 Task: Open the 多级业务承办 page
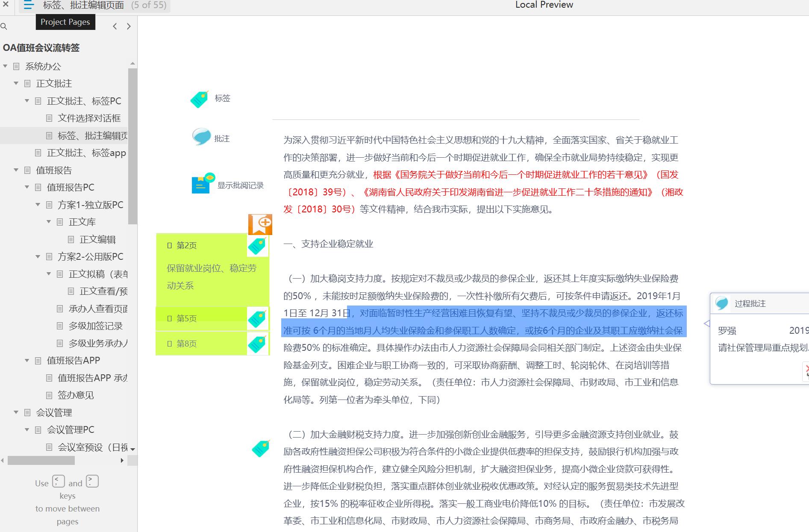click(x=98, y=343)
